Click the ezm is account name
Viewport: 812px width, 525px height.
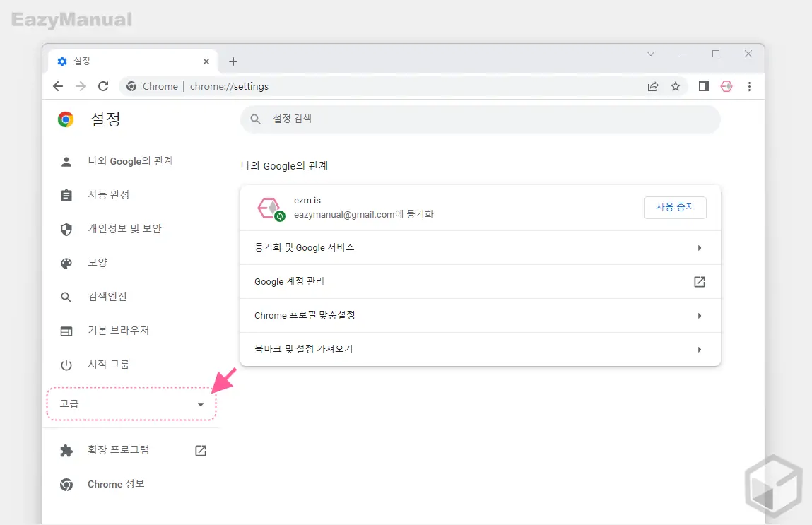307,201
